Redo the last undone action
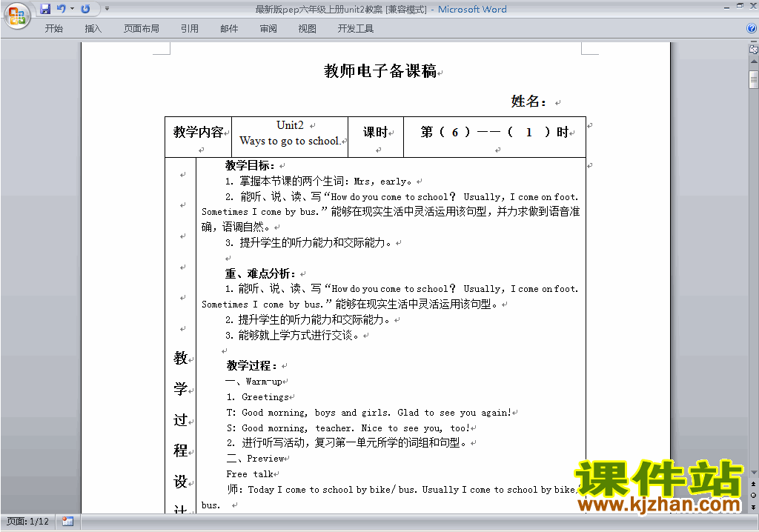759x532 pixels. pyautogui.click(x=85, y=9)
